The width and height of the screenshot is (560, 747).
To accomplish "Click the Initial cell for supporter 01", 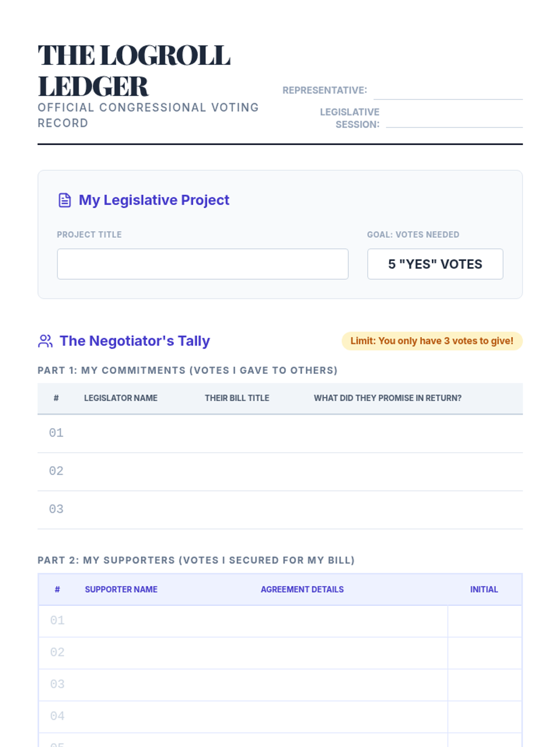I will tap(484, 621).
